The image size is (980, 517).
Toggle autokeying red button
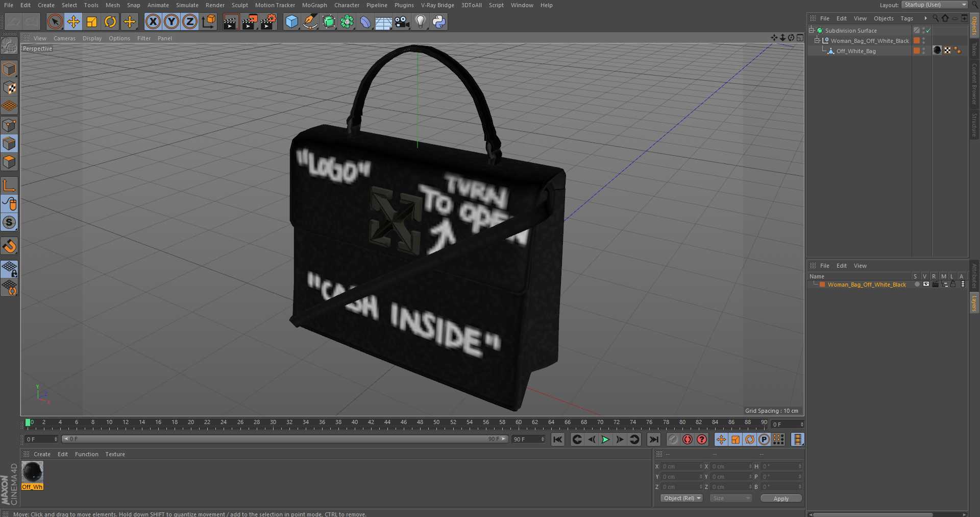coord(688,439)
